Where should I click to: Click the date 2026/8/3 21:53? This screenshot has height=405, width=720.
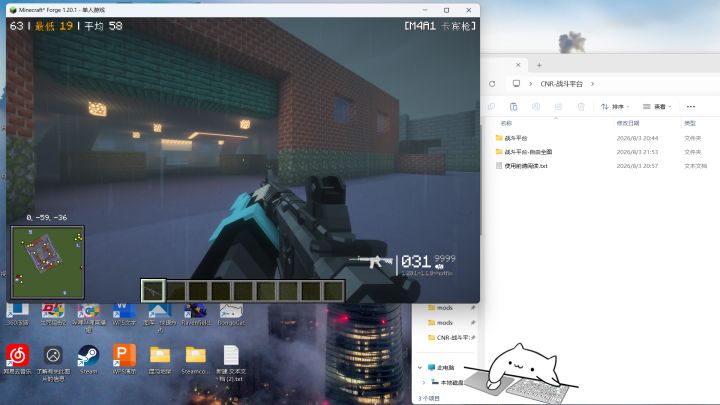tap(637, 152)
